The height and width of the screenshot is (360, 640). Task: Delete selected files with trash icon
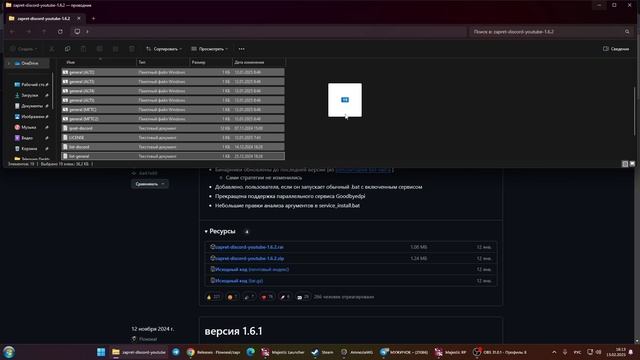pyautogui.click(x=131, y=49)
